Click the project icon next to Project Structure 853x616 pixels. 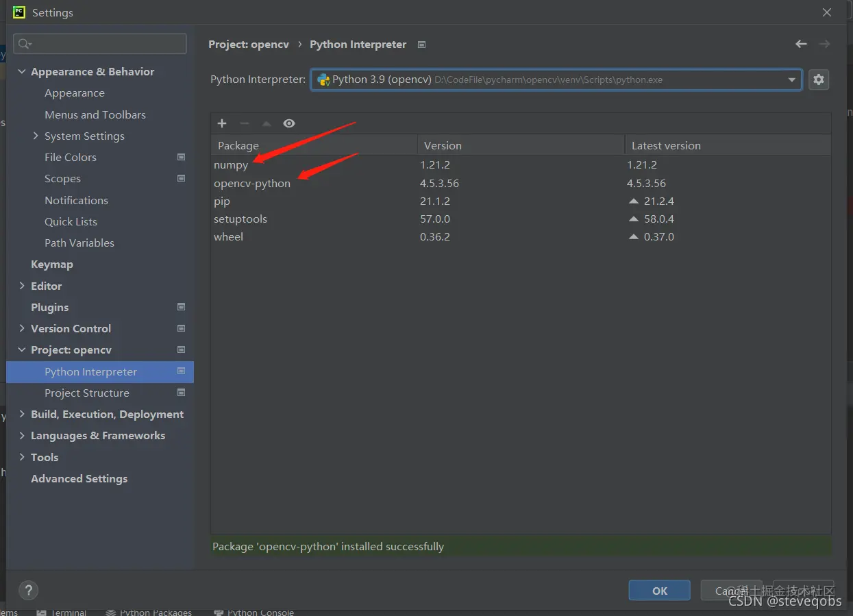pyautogui.click(x=181, y=393)
